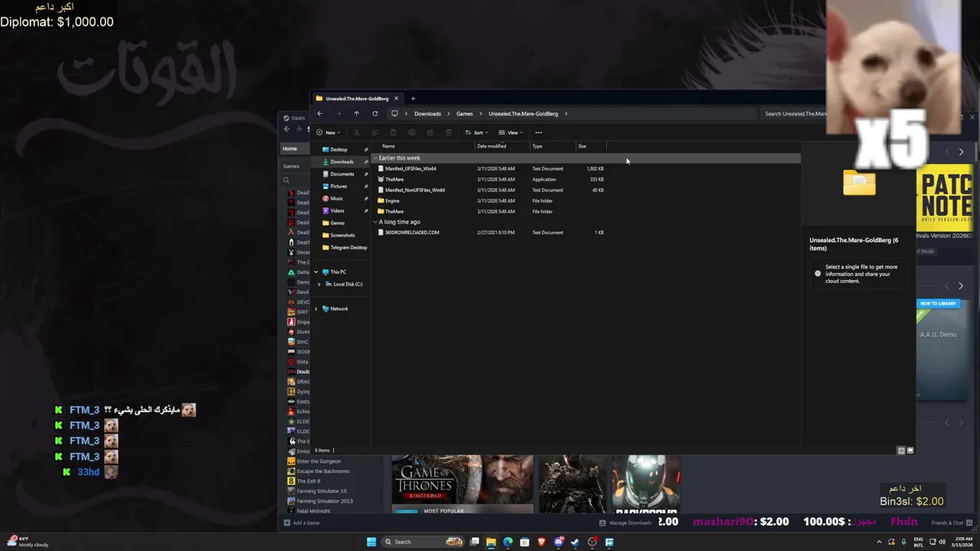The image size is (980, 551).
Task: Expand the chevron after Unsealed.The.Mare-GoldBerg breadcrumb
Action: 567,113
